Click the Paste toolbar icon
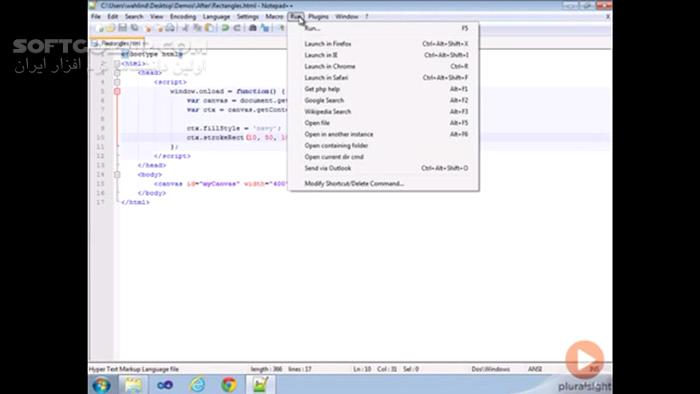The height and width of the screenshot is (394, 700). click(209, 28)
